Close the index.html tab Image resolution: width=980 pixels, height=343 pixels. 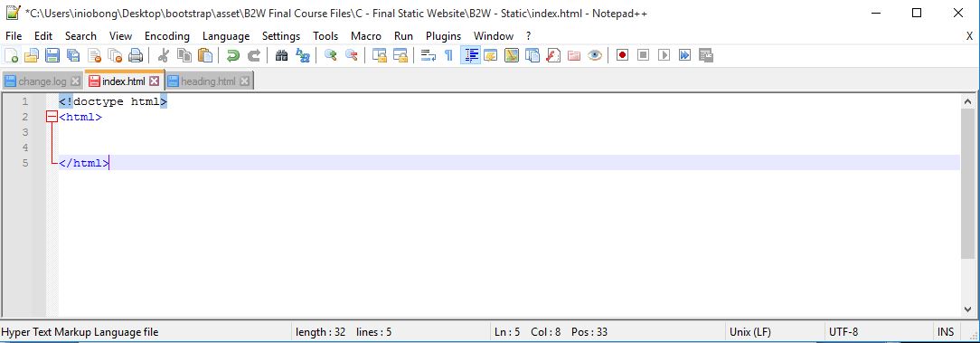click(x=154, y=81)
